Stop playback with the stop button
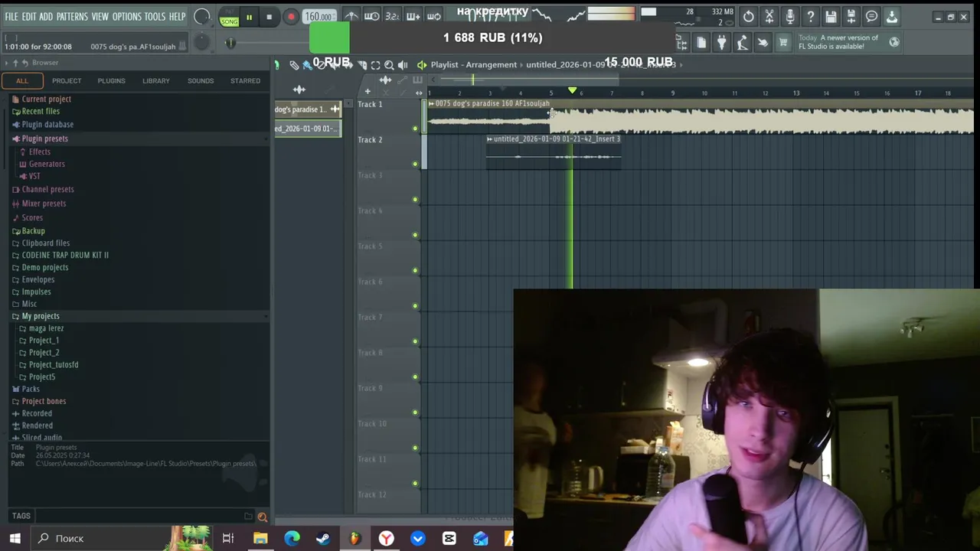 coord(269,17)
